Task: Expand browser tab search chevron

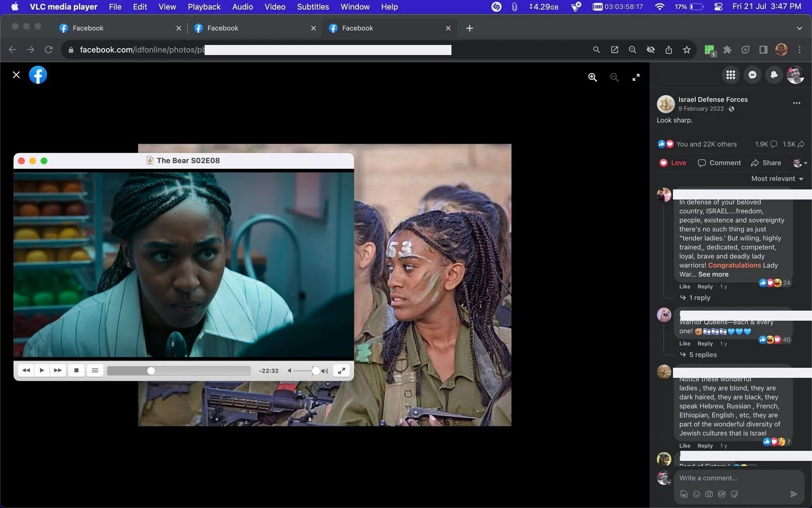Action: point(799,28)
